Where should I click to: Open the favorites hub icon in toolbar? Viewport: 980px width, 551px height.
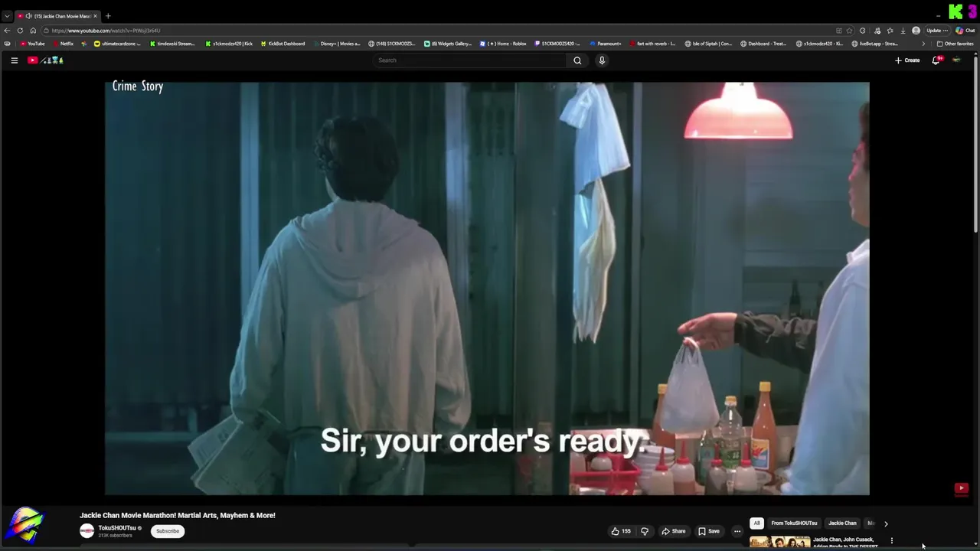point(890,31)
